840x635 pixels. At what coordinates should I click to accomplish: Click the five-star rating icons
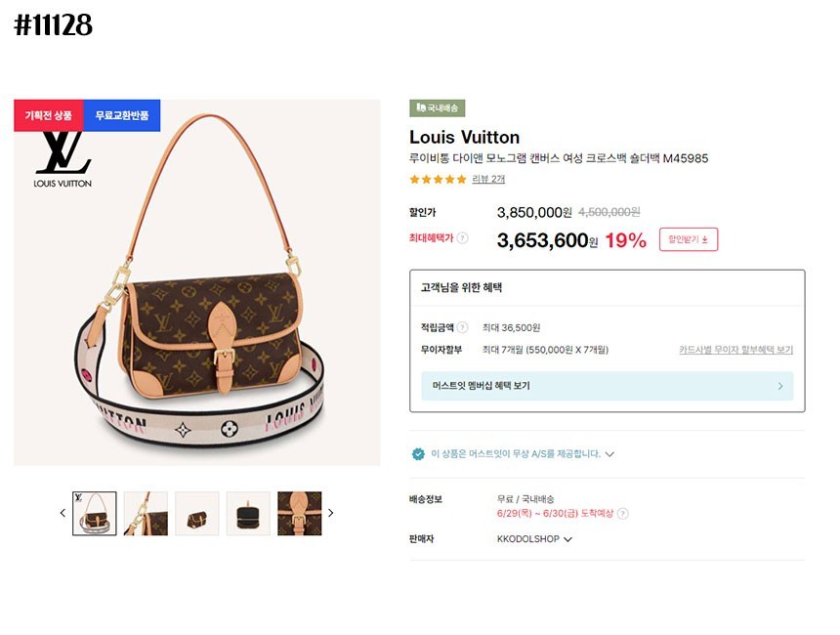tap(438, 180)
